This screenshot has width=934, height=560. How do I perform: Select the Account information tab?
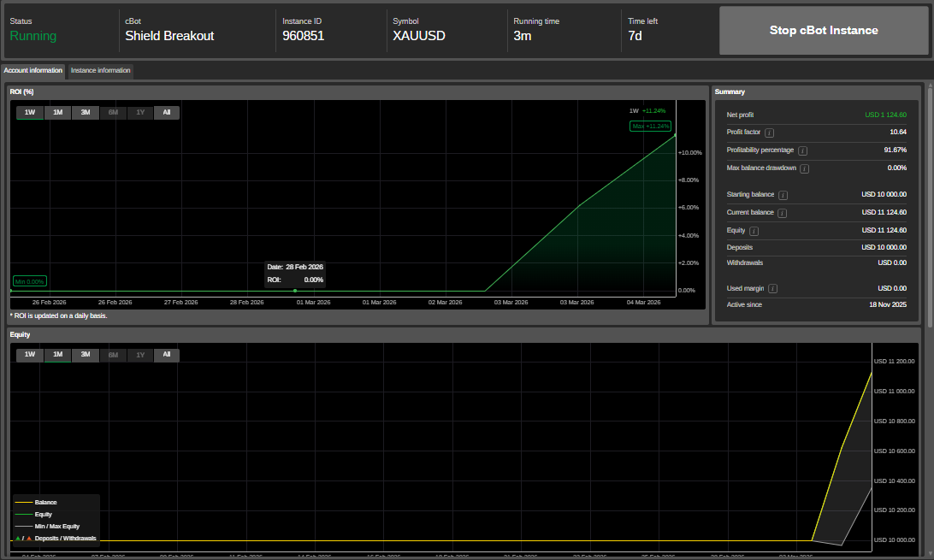[33, 71]
